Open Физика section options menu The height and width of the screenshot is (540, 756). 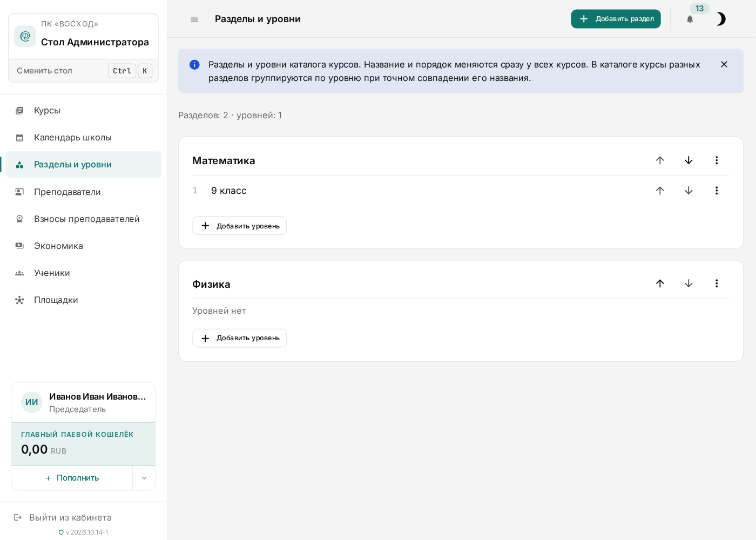(x=717, y=283)
